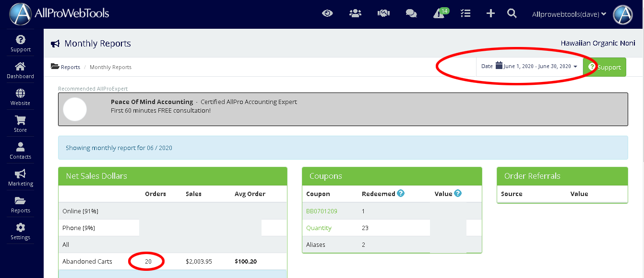Open the alerts icon showing 14 notifications
The width and height of the screenshot is (644, 278).
(441, 12)
